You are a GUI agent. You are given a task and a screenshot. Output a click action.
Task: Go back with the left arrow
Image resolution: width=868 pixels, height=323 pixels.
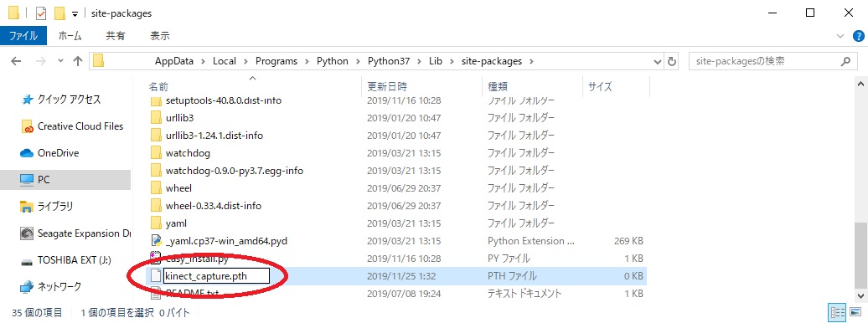(x=15, y=61)
